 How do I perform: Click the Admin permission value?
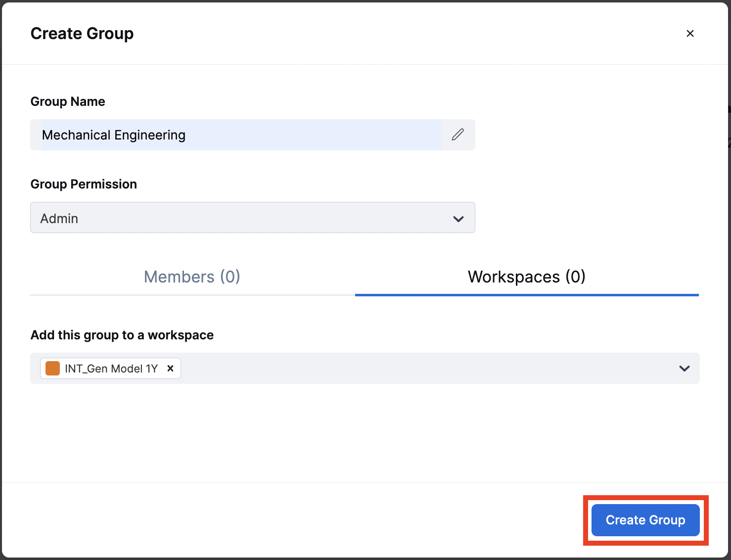59,219
